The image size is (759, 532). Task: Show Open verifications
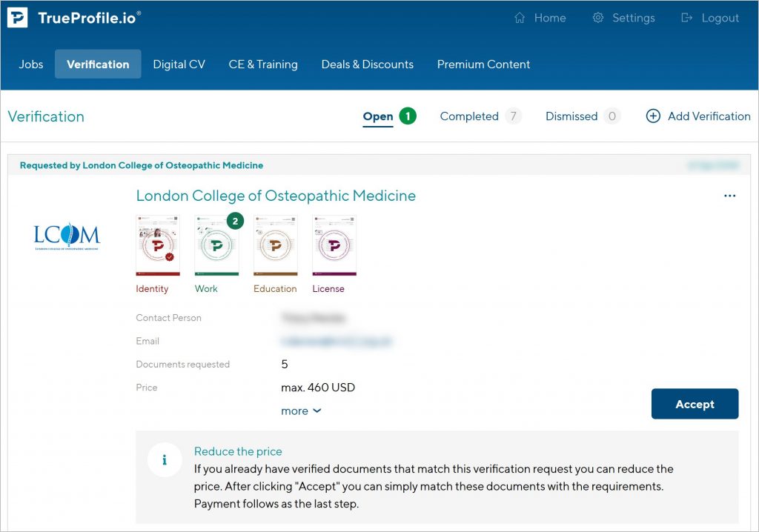coord(378,116)
